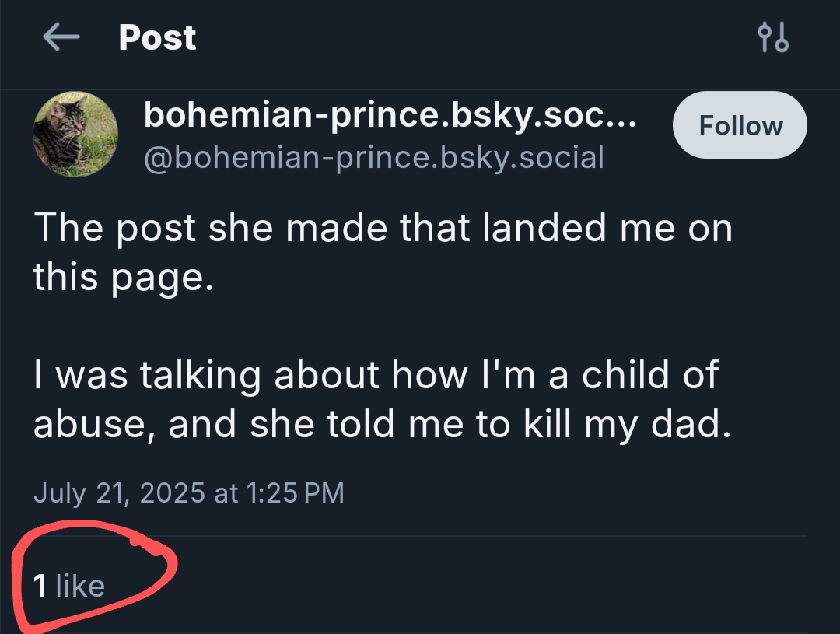Follow the bohemian-prince account
The width and height of the screenshot is (840, 634).
coord(740,126)
